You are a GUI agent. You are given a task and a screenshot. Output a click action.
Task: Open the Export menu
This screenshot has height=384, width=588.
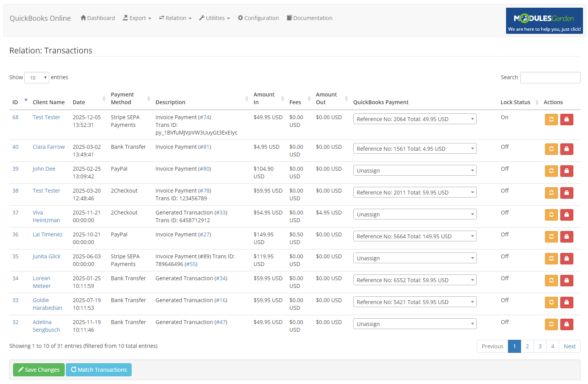[137, 18]
